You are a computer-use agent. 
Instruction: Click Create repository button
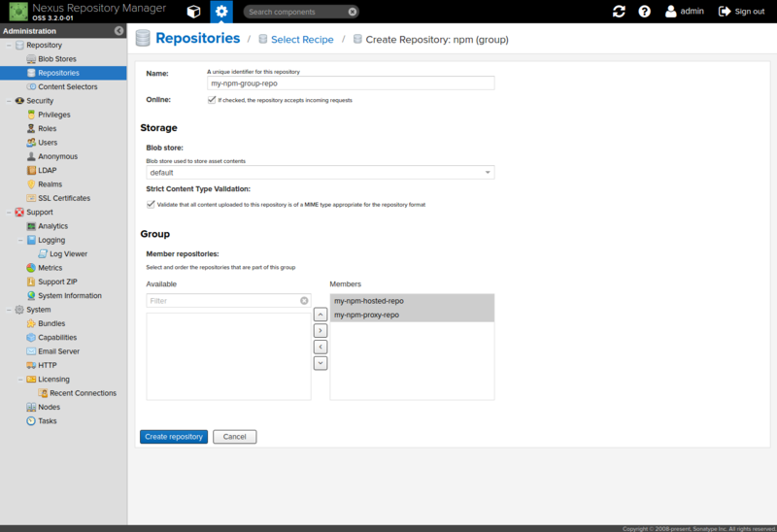pos(174,437)
